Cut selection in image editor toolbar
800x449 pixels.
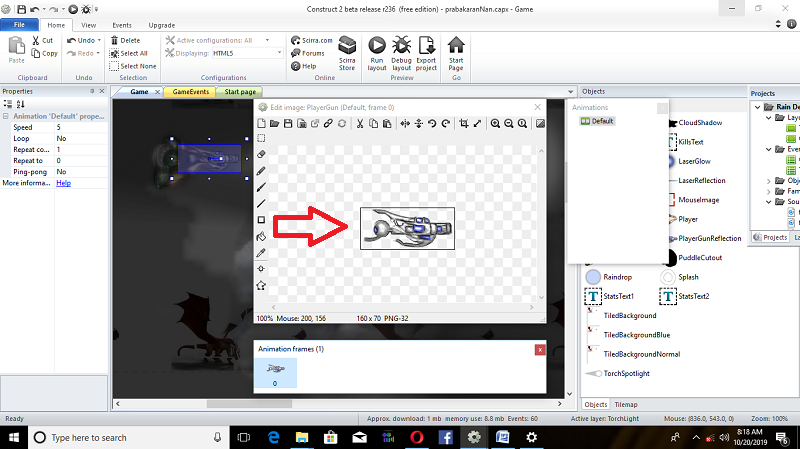[x=360, y=123]
